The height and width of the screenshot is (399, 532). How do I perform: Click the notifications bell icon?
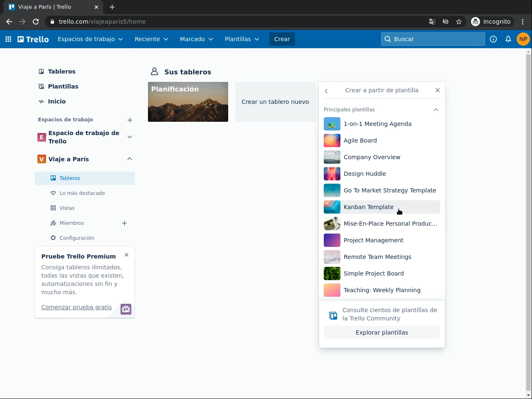coord(508,39)
